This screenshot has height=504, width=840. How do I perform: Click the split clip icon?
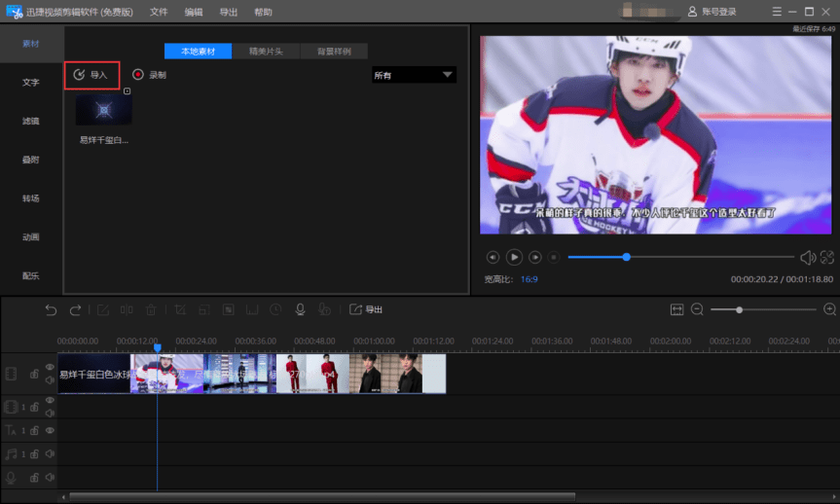[127, 309]
